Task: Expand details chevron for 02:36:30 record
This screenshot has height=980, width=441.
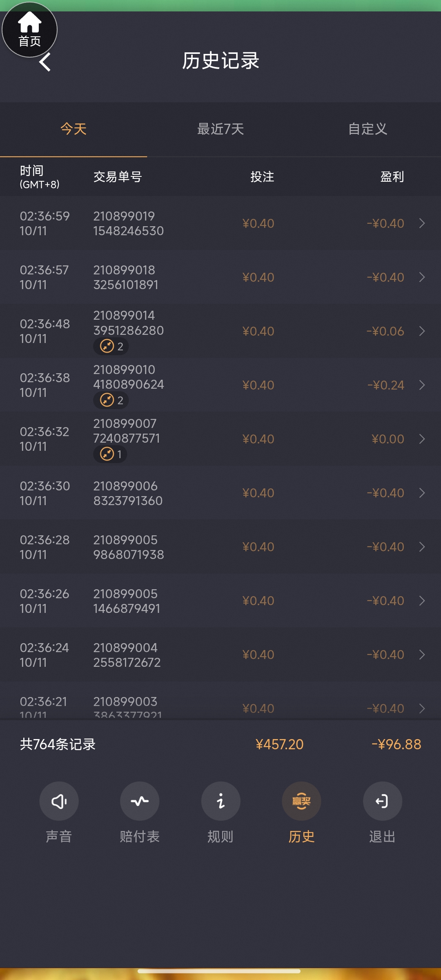Action: 422,493
